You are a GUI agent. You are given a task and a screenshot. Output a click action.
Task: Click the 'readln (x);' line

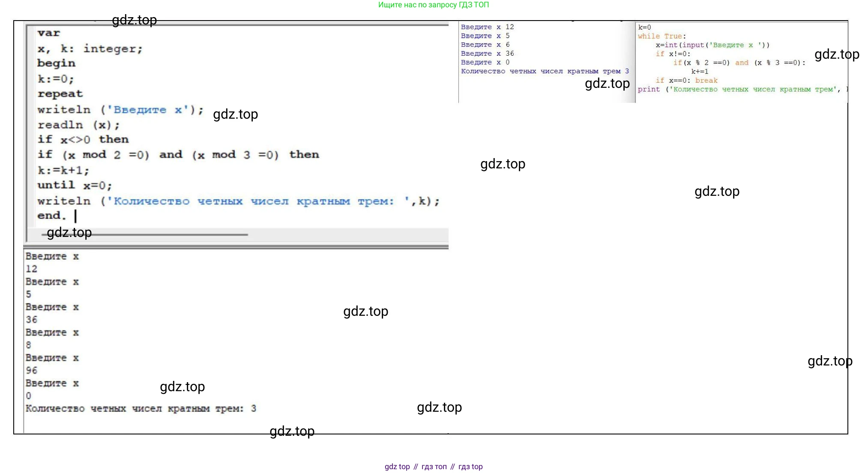click(x=78, y=125)
